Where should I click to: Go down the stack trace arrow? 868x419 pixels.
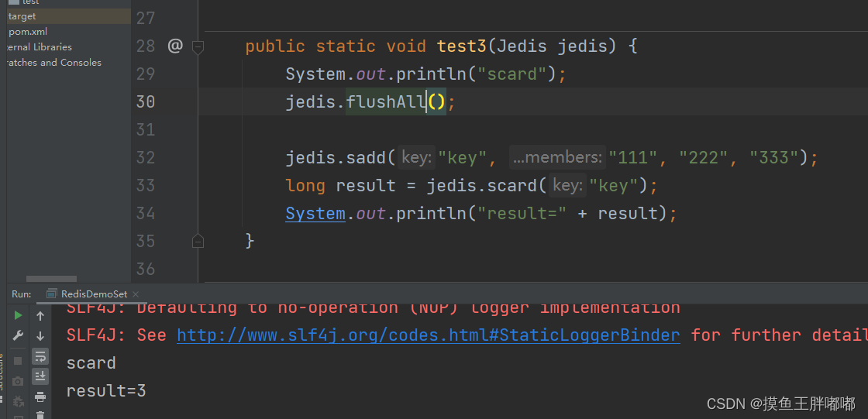(x=40, y=336)
